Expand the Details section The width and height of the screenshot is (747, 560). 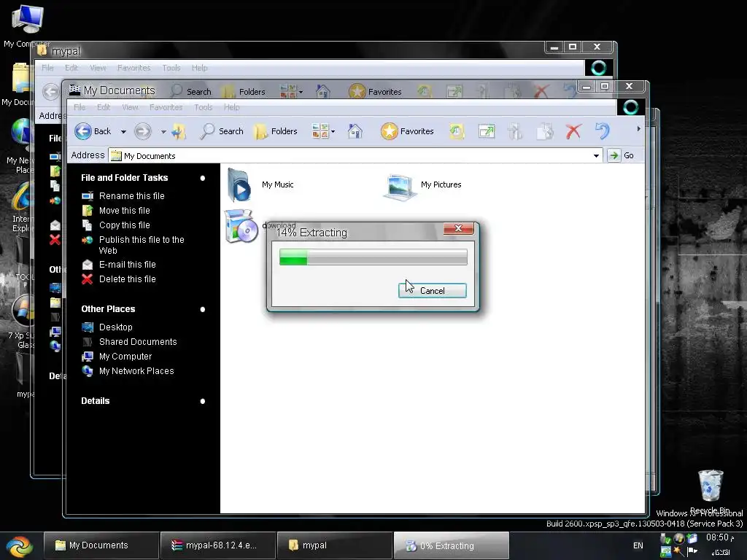203,402
